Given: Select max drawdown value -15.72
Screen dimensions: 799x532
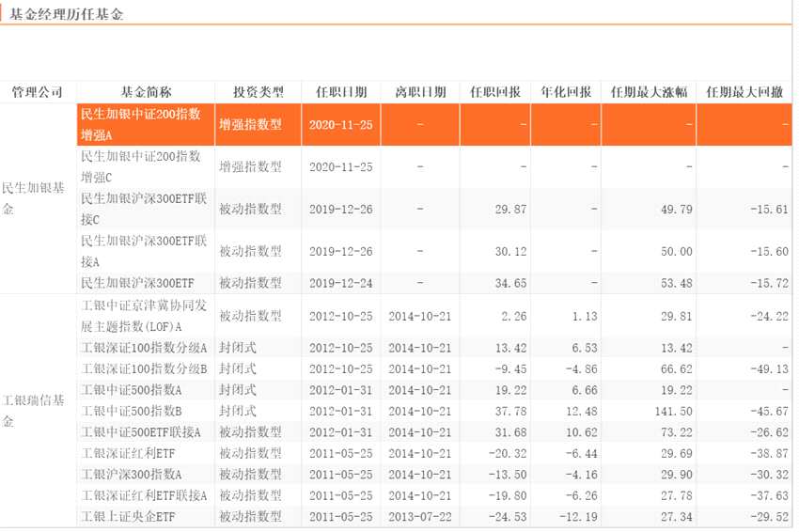Looking at the screenshot, I should click(x=769, y=283).
